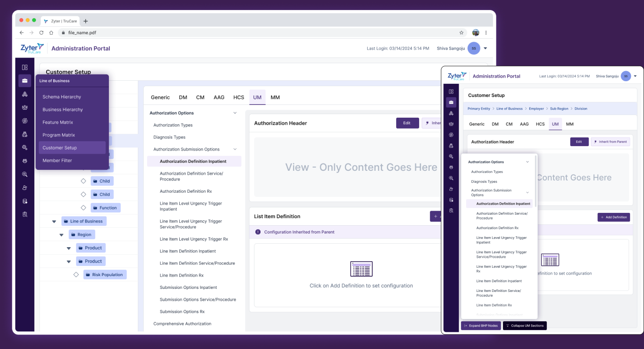Collapse the Line of Business tree node arrow

point(54,222)
